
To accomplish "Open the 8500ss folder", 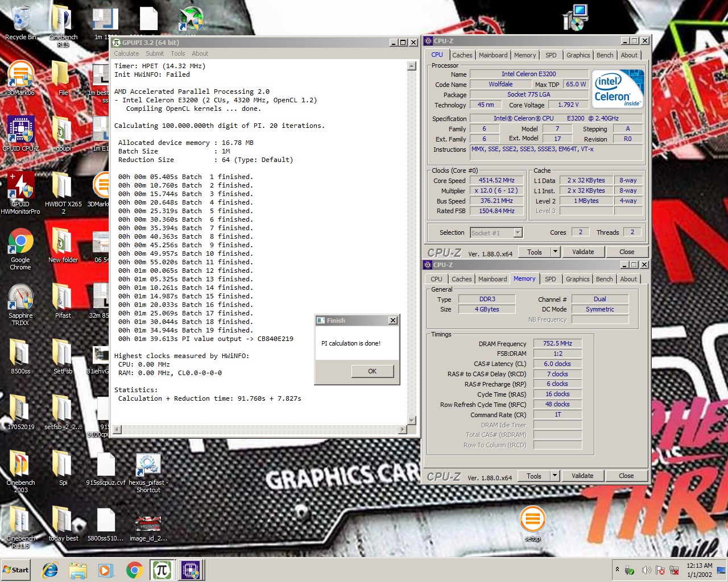I will pos(20,357).
